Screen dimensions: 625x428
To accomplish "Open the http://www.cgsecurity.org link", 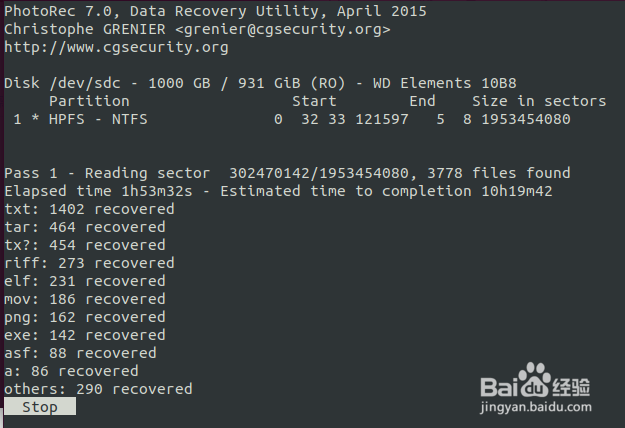I will pos(116,47).
